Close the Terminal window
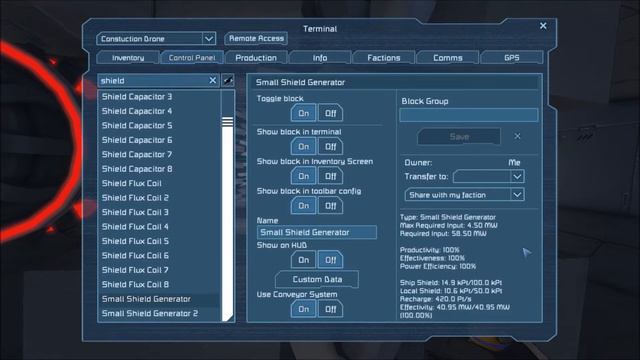Viewport: 640px width, 360px height. (x=543, y=26)
